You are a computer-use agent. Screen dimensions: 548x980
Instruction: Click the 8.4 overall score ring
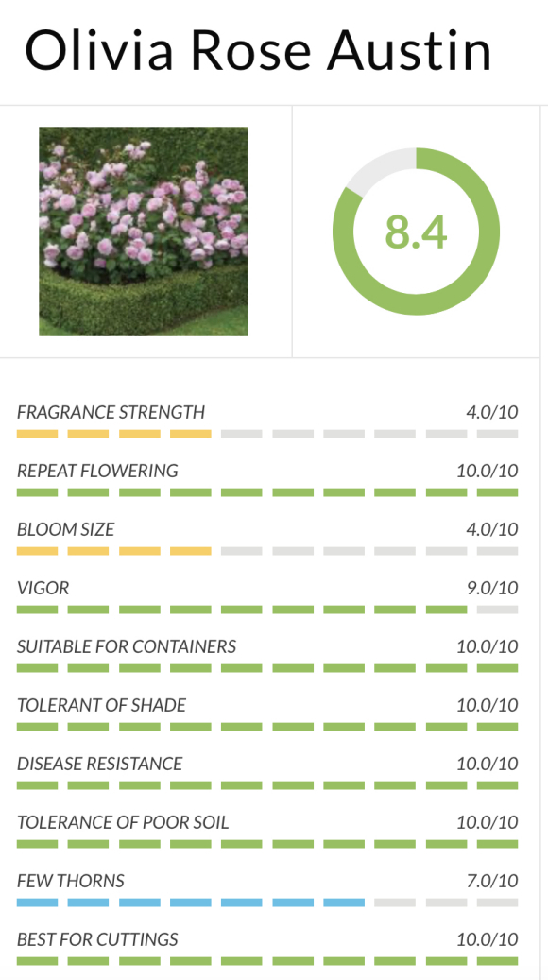[416, 232]
